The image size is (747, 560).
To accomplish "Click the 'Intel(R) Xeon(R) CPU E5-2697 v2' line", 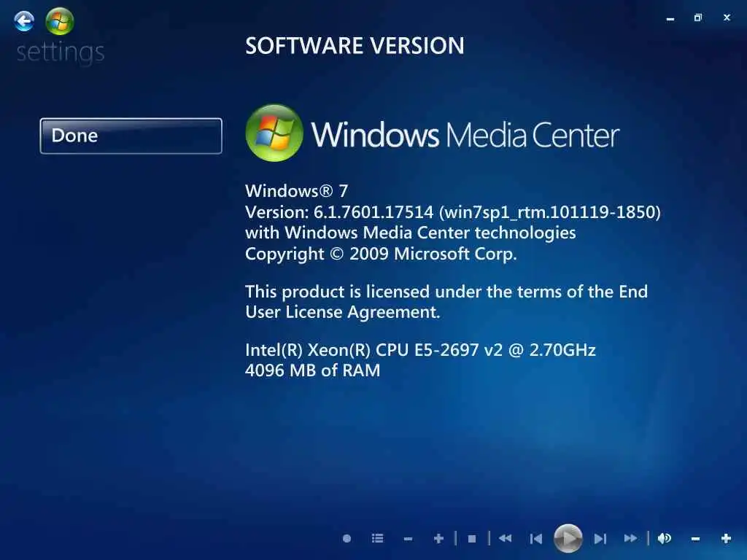I will [x=421, y=350].
